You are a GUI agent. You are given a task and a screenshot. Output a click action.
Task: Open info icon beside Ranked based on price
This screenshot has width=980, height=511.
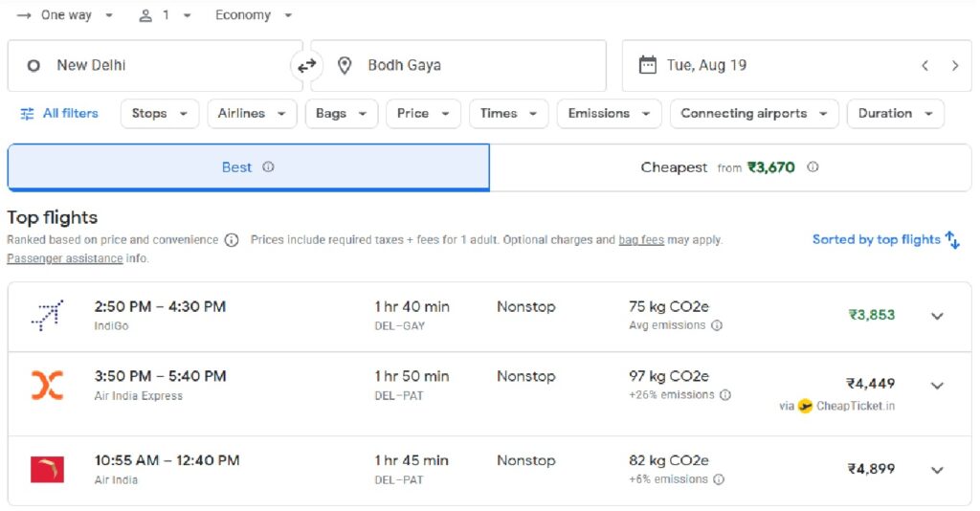pyautogui.click(x=232, y=240)
